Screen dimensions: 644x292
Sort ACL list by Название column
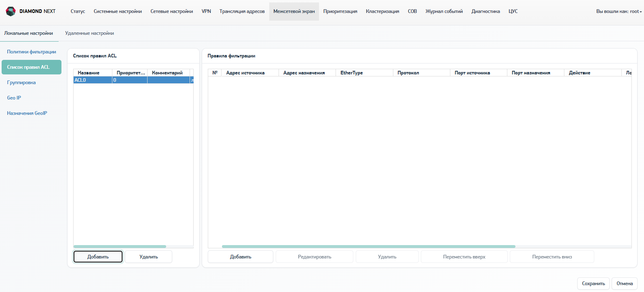click(93, 73)
